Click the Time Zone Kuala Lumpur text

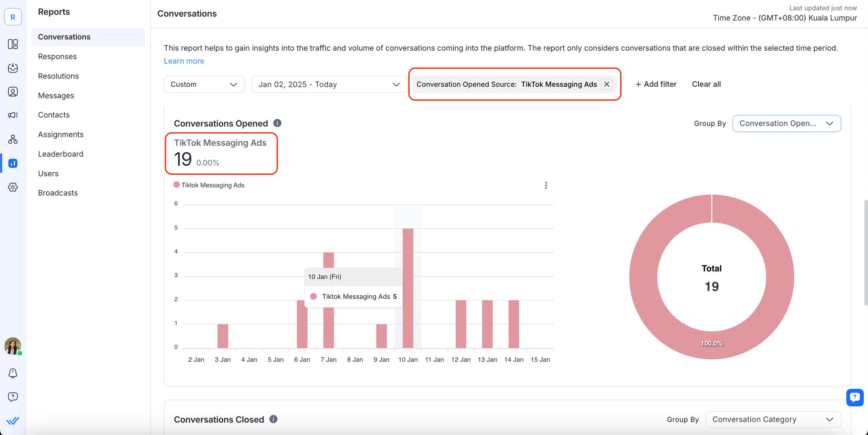[785, 18]
